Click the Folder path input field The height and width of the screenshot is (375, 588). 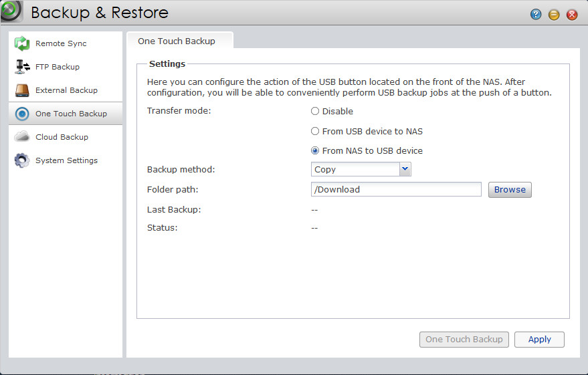point(396,190)
